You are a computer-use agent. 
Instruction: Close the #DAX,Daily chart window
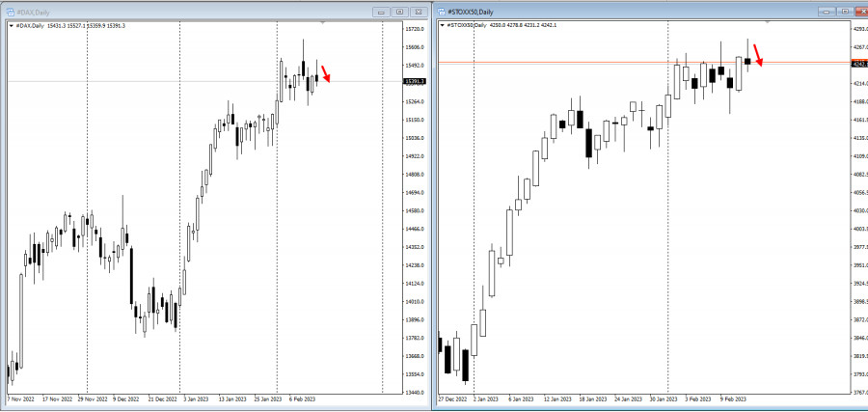click(420, 12)
